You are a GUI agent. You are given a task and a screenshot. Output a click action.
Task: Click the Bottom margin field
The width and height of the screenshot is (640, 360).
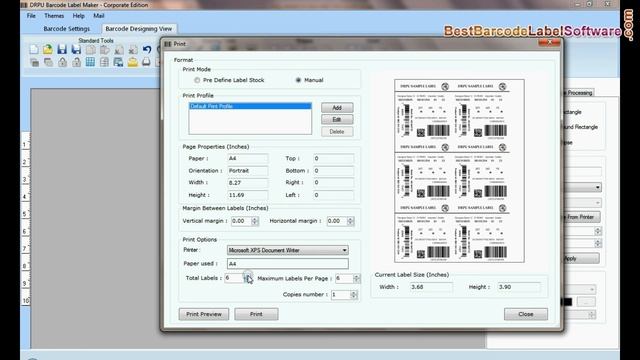pos(333,171)
